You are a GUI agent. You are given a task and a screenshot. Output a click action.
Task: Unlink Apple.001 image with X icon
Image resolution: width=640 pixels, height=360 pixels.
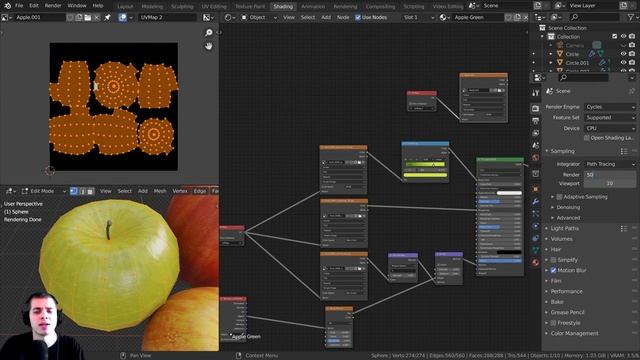click(x=97, y=18)
